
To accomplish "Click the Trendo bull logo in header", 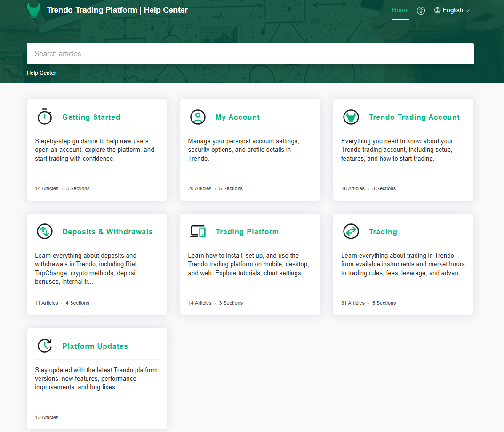I will (33, 10).
